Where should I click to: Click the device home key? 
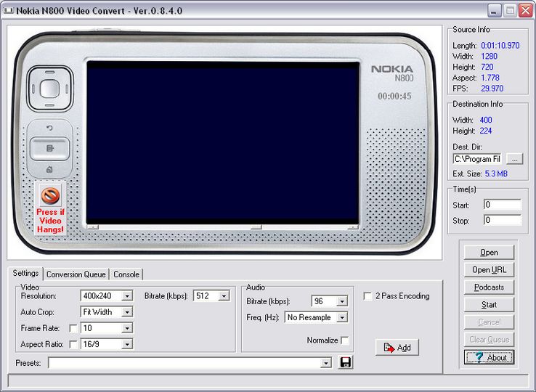click(x=49, y=170)
